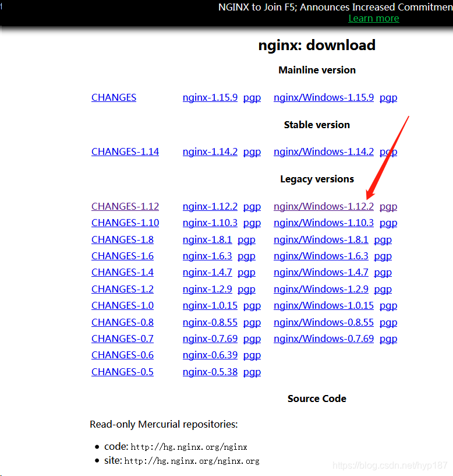
Task: Download nginx-0.6.39 source
Action: click(210, 355)
